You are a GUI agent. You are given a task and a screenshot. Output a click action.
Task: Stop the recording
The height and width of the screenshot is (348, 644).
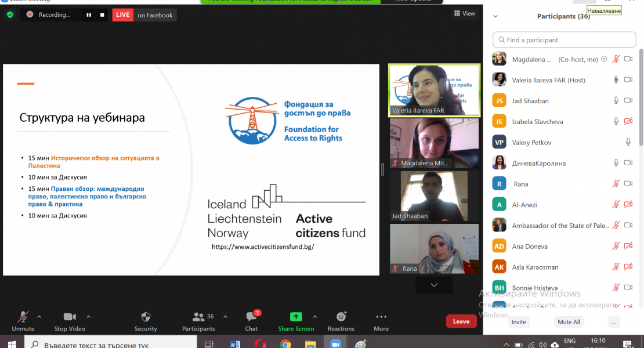click(x=102, y=14)
